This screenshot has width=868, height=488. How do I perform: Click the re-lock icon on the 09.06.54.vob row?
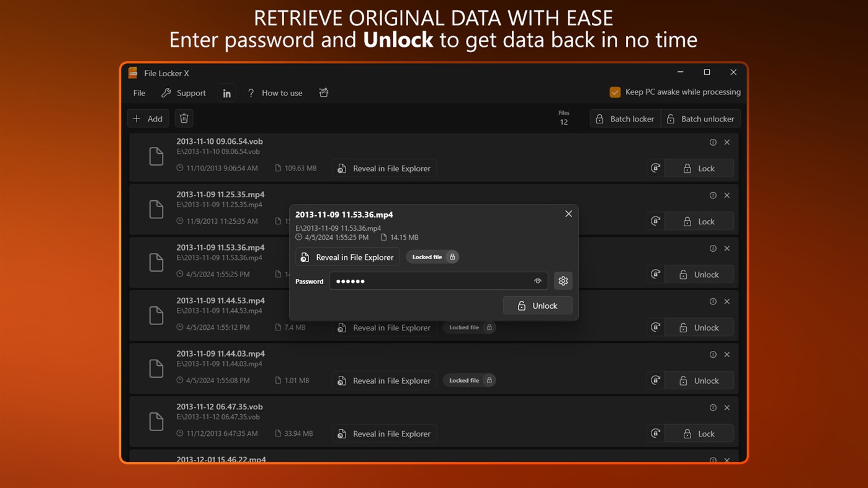pos(655,167)
